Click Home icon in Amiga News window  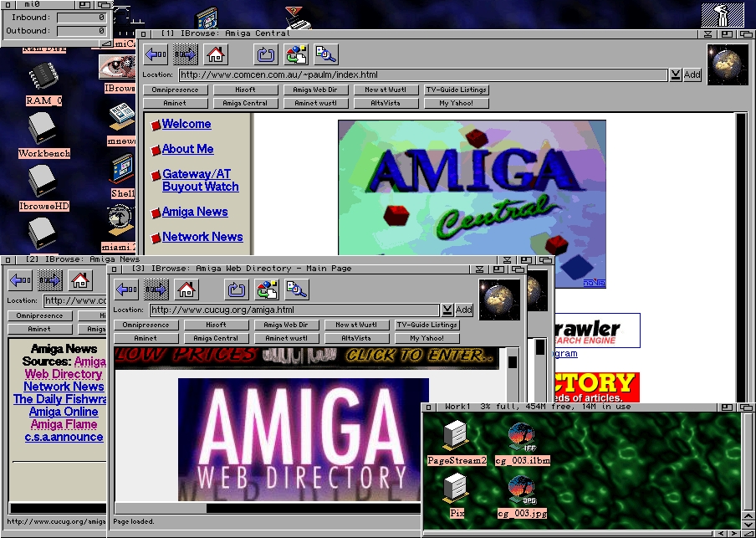(80, 280)
